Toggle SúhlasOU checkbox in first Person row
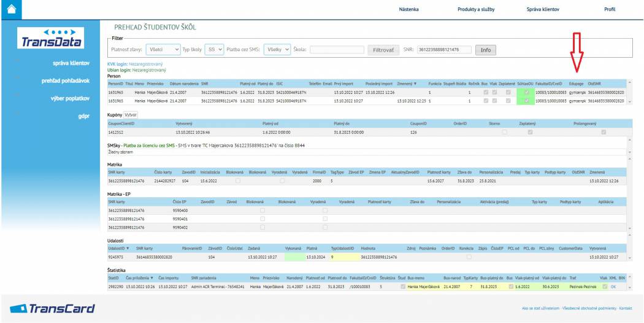 pos(526,92)
